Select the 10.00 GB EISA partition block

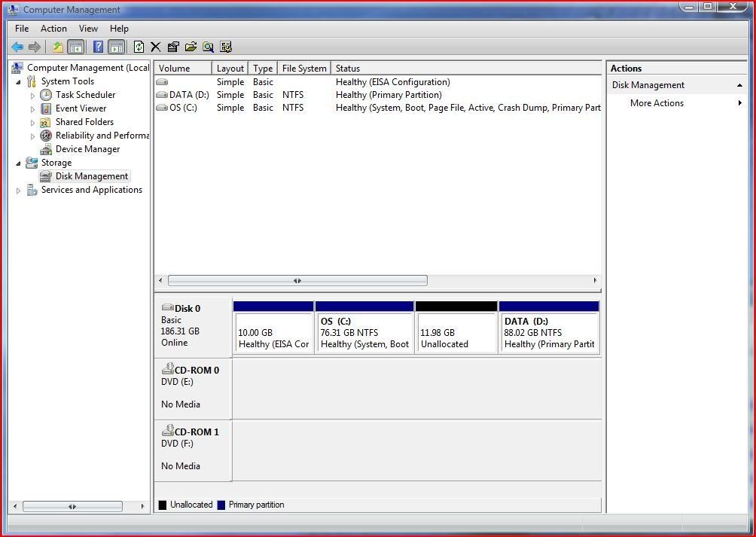coord(273,328)
